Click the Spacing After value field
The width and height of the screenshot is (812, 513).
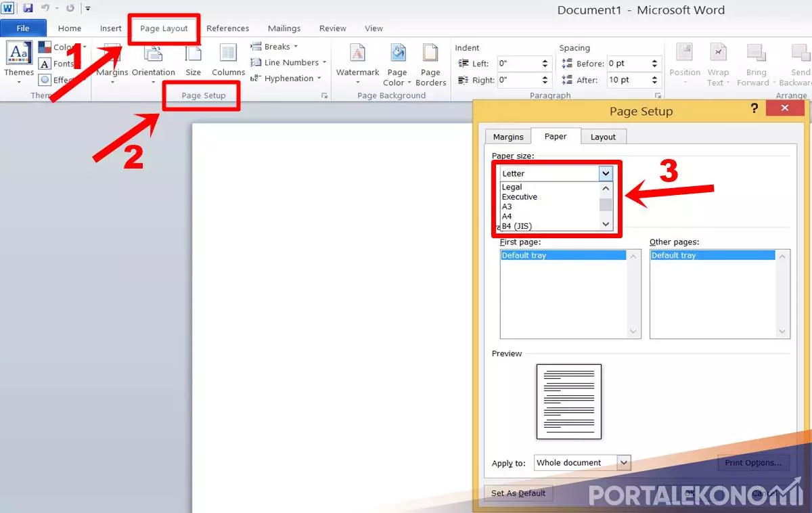pyautogui.click(x=628, y=80)
